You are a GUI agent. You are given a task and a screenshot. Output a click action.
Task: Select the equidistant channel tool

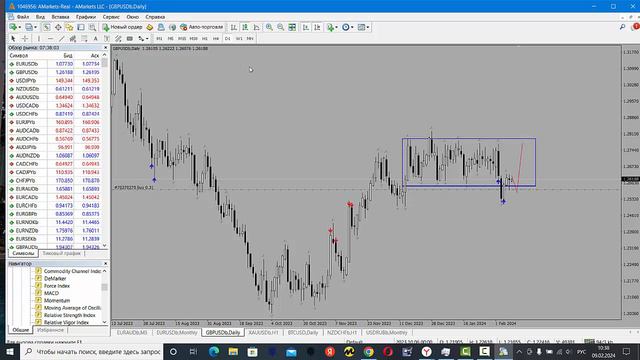(x=73, y=38)
